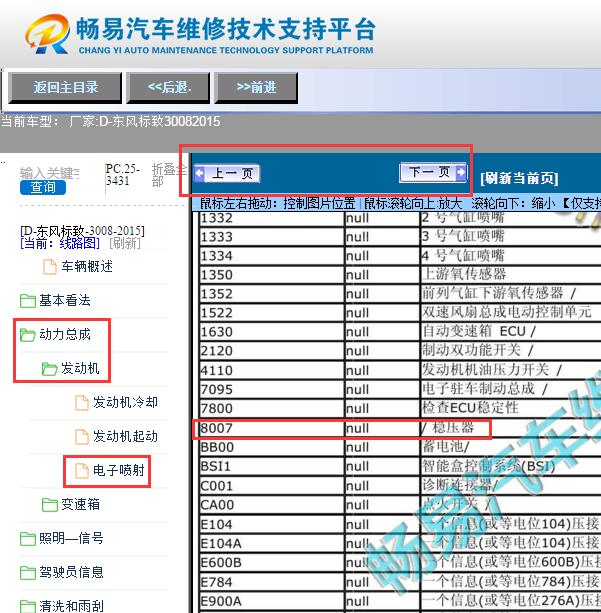Image resolution: width=601 pixels, height=613 pixels.
Task: Expand 照明—信号 folder icon
Action: [x=28, y=539]
